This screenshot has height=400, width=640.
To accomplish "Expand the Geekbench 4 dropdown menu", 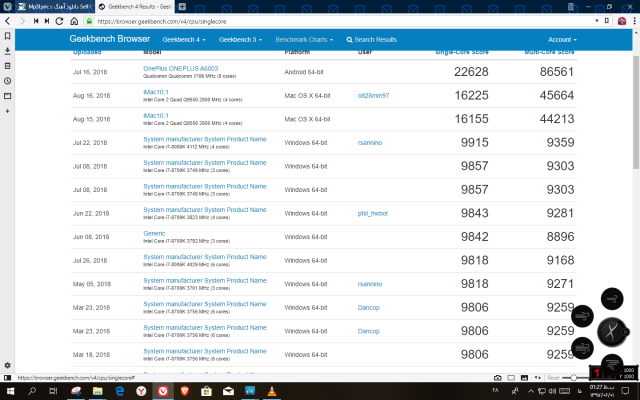I will tap(183, 40).
